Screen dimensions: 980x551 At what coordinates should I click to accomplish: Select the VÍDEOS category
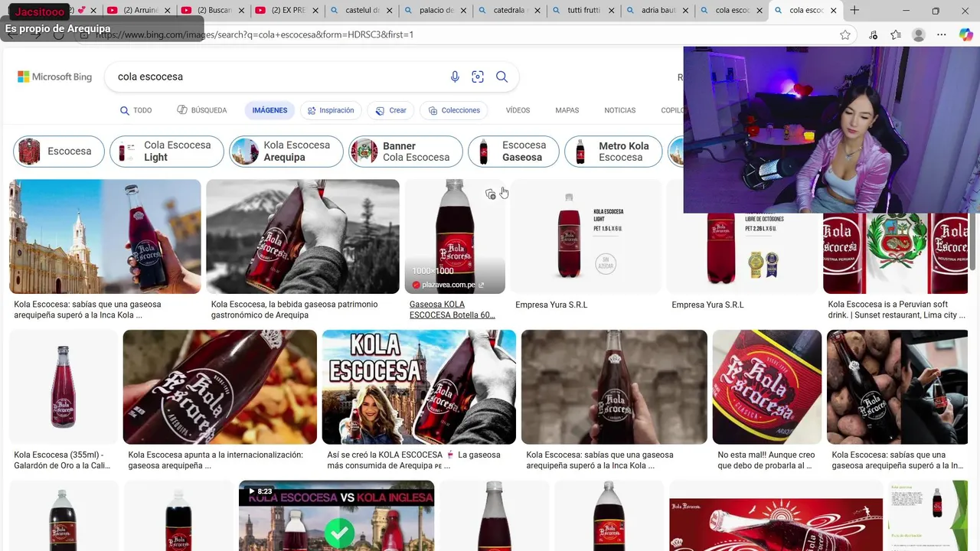click(518, 110)
